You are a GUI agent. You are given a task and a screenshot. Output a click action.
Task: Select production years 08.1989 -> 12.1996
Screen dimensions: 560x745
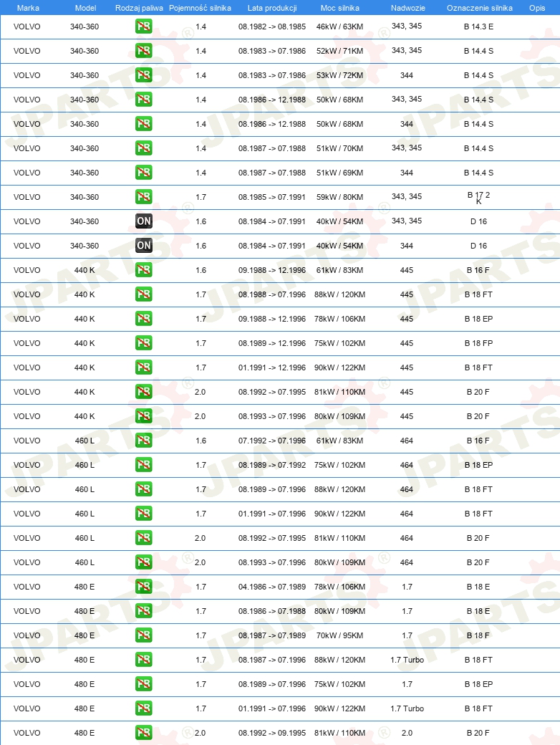272,343
